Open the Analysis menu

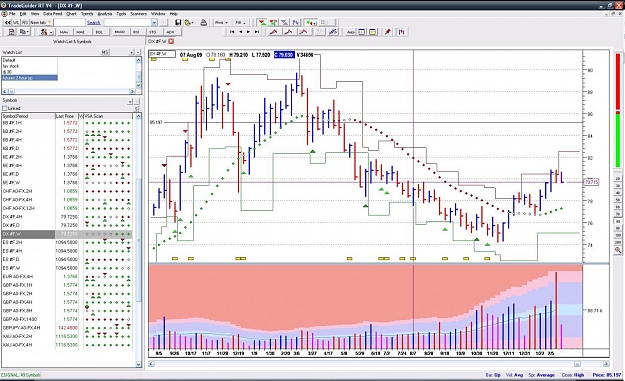[x=105, y=14]
